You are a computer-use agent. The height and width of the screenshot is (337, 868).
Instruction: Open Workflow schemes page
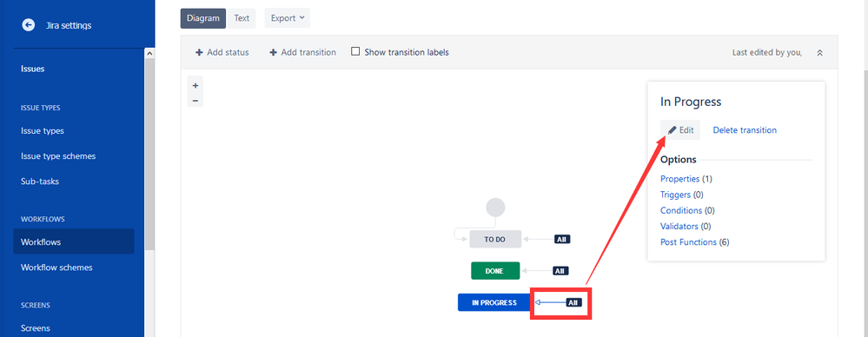pos(56,268)
